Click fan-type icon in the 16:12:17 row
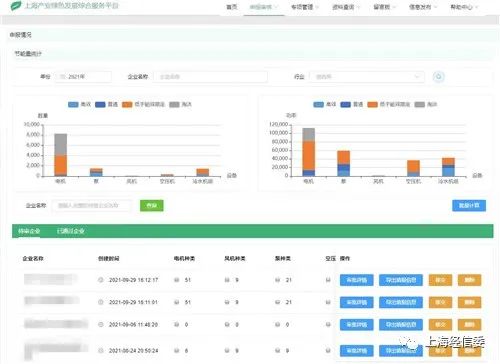 (x=227, y=280)
